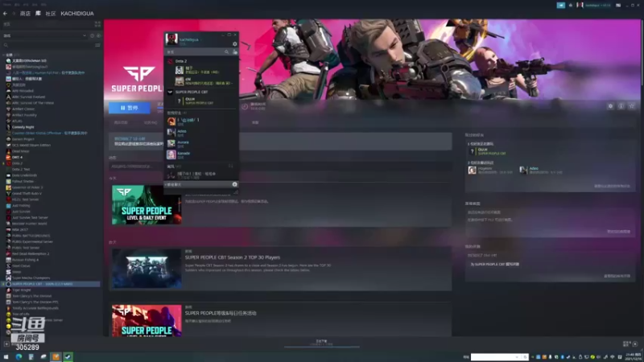
Task: Click 为 SUPER PEOPLE CBT 撰写评测 link
Action: click(x=495, y=265)
